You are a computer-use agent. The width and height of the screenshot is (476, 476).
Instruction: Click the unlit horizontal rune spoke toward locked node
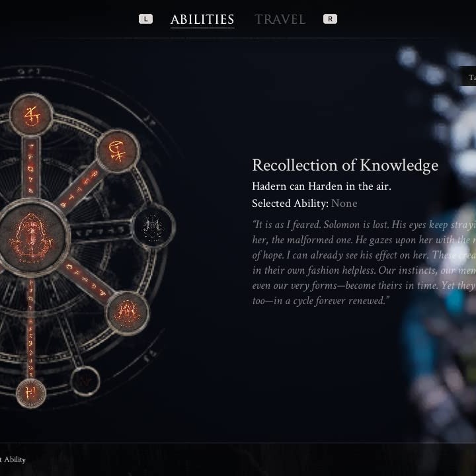click(x=102, y=231)
